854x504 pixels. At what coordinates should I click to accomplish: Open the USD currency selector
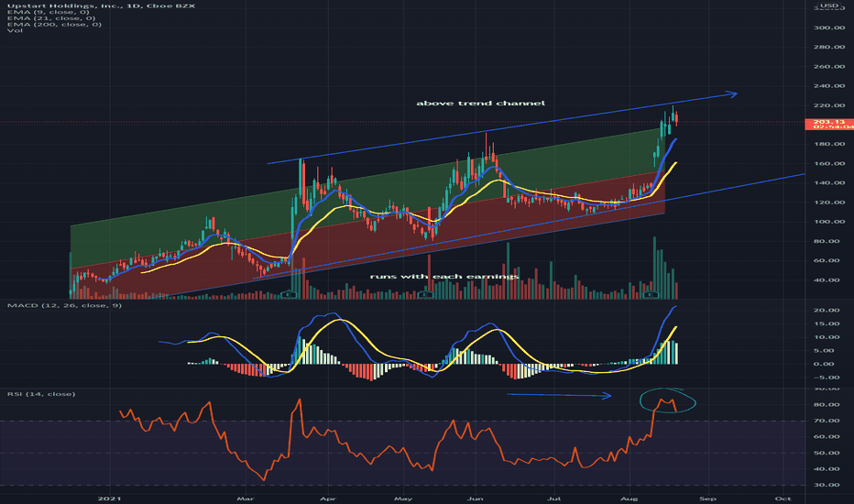830,6
